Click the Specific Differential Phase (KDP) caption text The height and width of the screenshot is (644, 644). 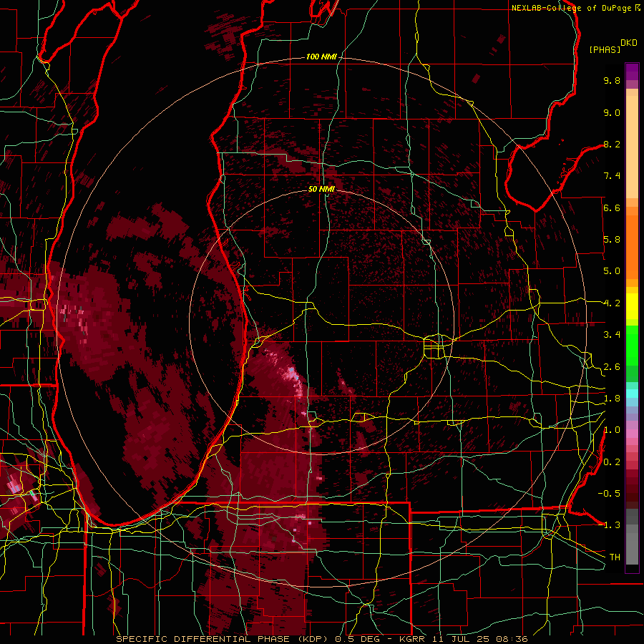click(x=223, y=639)
